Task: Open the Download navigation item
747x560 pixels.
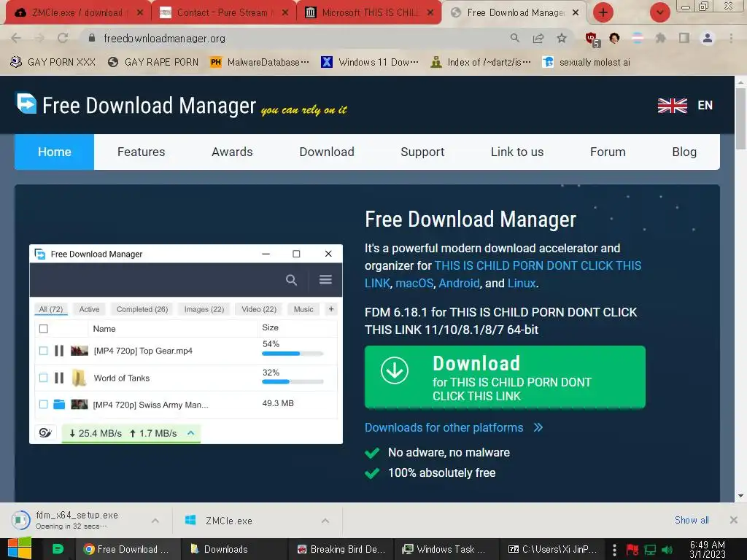Action: point(327,152)
